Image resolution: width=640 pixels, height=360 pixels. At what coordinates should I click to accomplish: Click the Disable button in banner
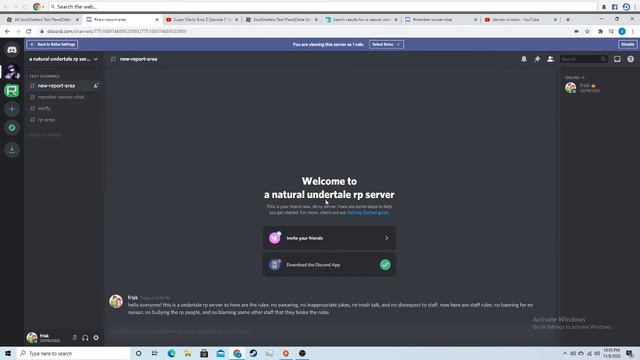click(x=627, y=44)
